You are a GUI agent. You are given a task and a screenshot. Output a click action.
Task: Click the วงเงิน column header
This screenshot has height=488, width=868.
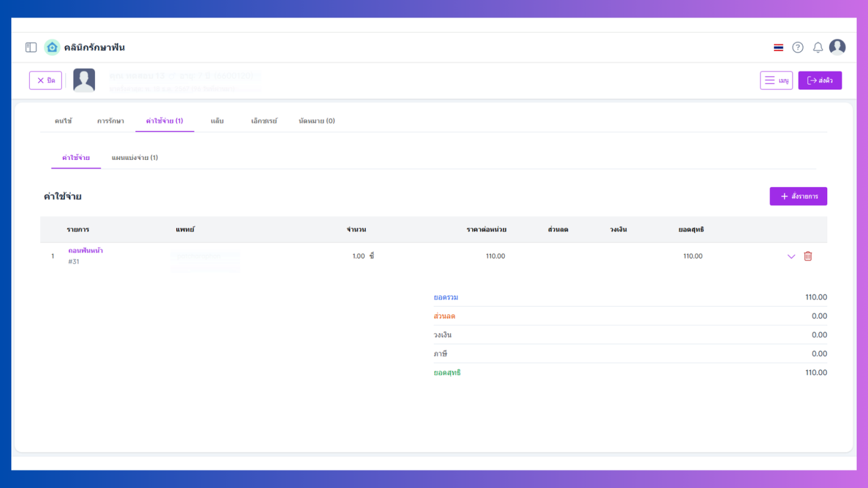pyautogui.click(x=618, y=229)
